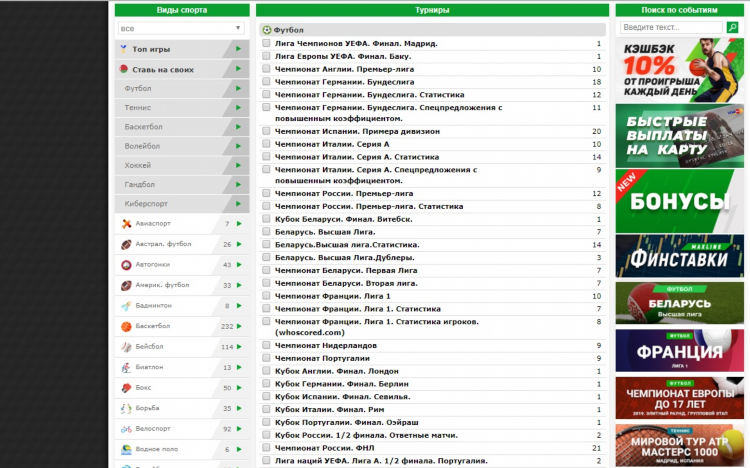Open Чемпионат России. ФНЛ tournament link
Viewport: 750px width, 468px height.
[324, 448]
